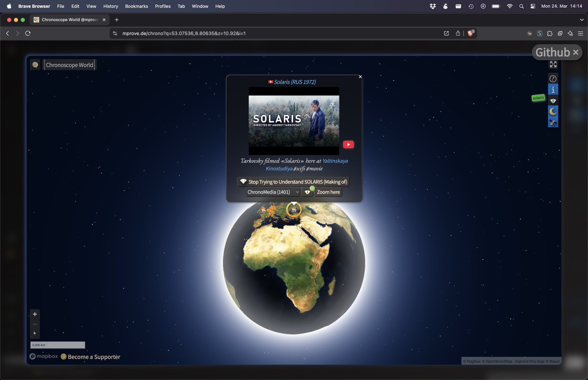Click the green solaris tag
The width and height of the screenshot is (588, 380).
[x=538, y=98]
